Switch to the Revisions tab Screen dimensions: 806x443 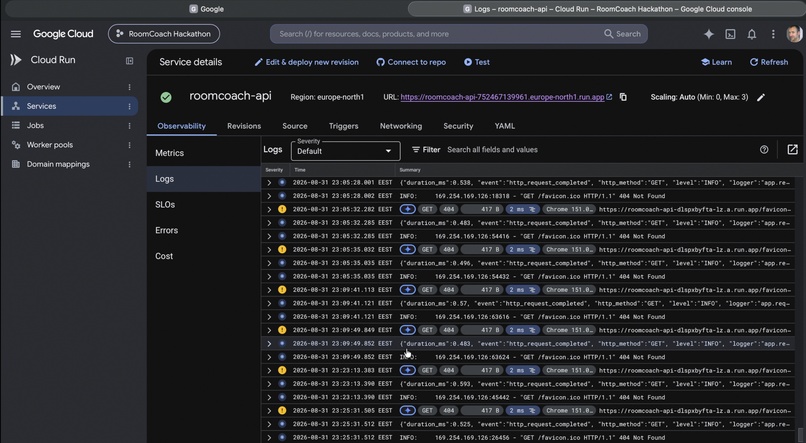pos(244,126)
